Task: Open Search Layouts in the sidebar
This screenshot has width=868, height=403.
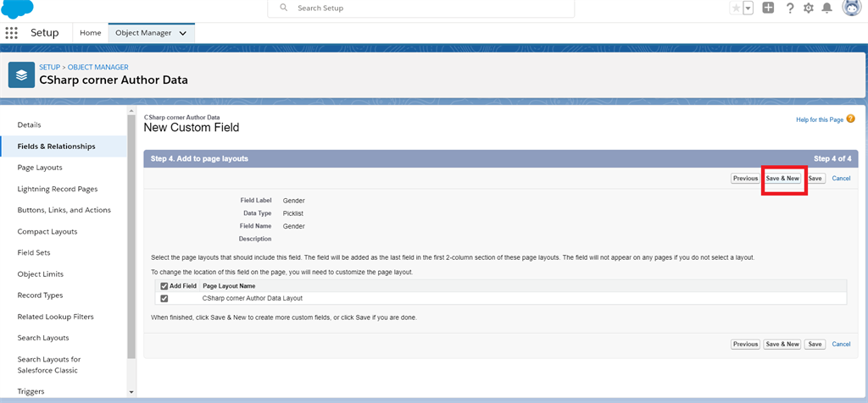Action: coord(43,338)
